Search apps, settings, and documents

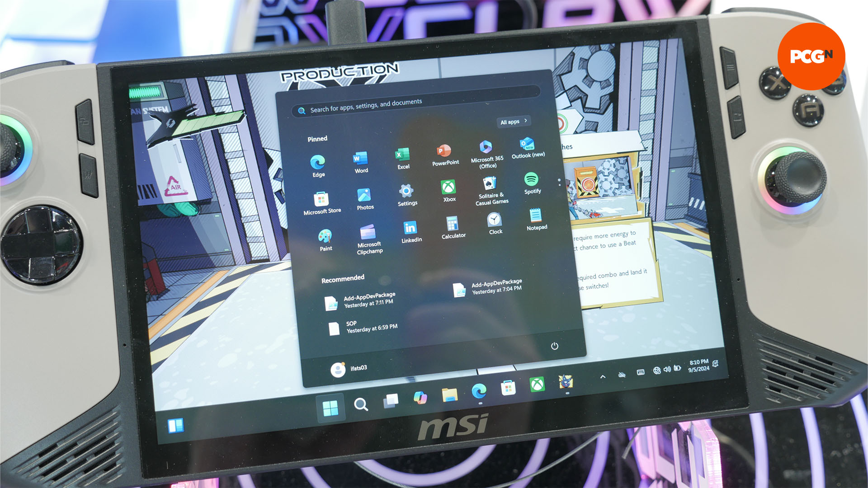(x=417, y=101)
